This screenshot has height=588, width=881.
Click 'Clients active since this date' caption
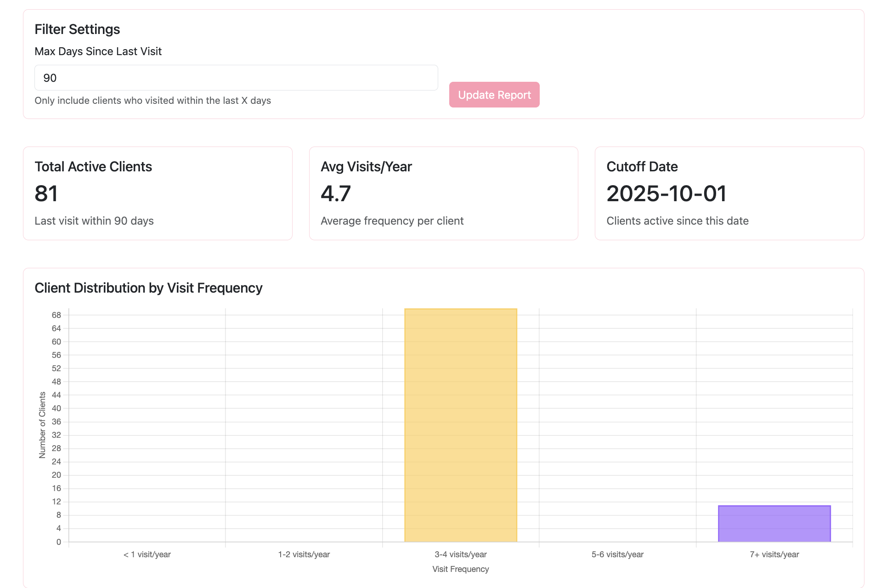point(678,221)
